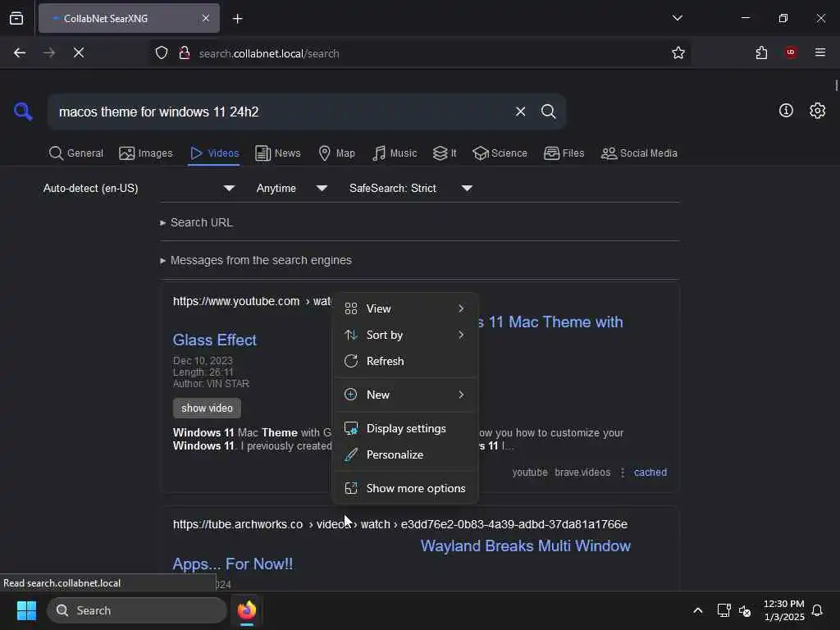
Task: Open Glass Effect video result link
Action: [x=215, y=340]
